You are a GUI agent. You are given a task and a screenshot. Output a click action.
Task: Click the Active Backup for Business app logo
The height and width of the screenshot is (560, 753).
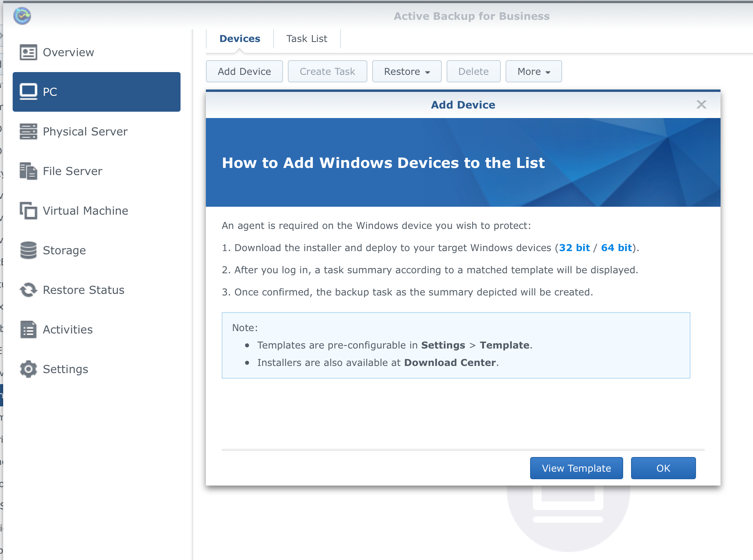pos(22,16)
